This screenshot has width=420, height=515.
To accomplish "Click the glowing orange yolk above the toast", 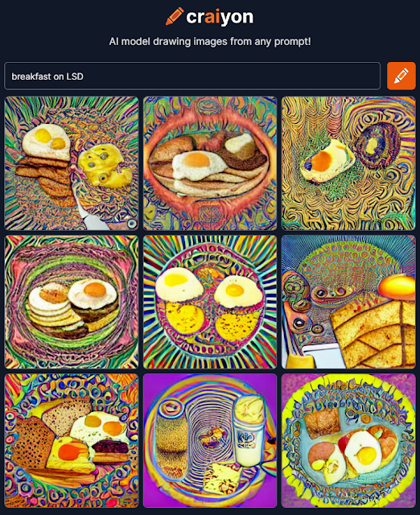I will coord(397,287).
